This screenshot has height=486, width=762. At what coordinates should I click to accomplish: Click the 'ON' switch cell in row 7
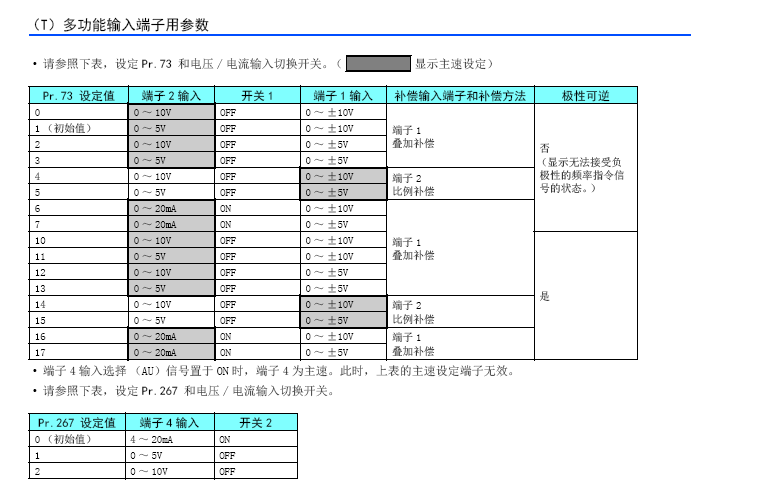pos(257,224)
